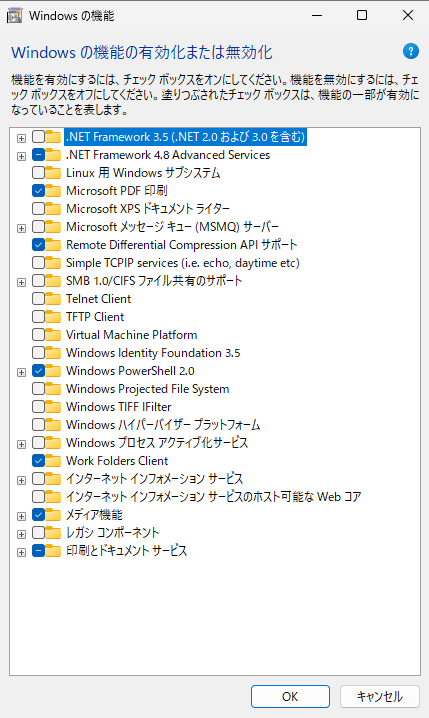Expand レガシ コンポーネント node

tap(22, 534)
